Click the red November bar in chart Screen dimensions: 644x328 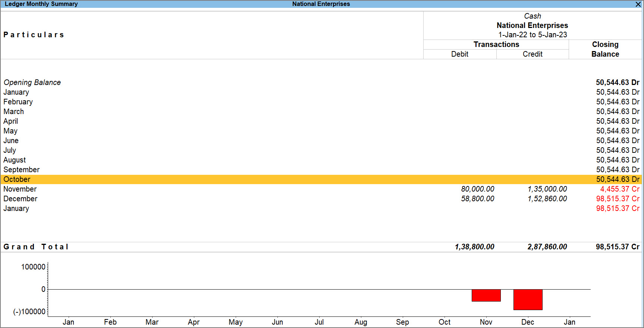[x=486, y=295]
